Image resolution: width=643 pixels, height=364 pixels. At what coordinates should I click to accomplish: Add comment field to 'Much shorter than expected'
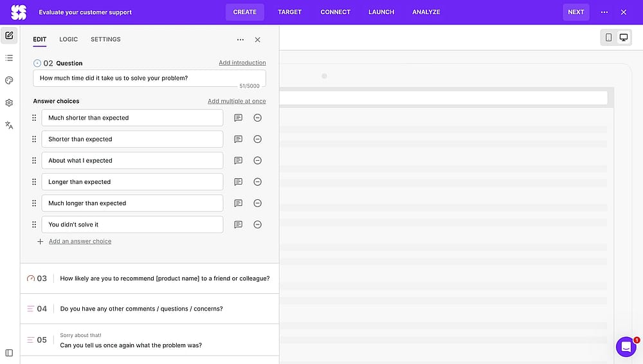[239, 118]
